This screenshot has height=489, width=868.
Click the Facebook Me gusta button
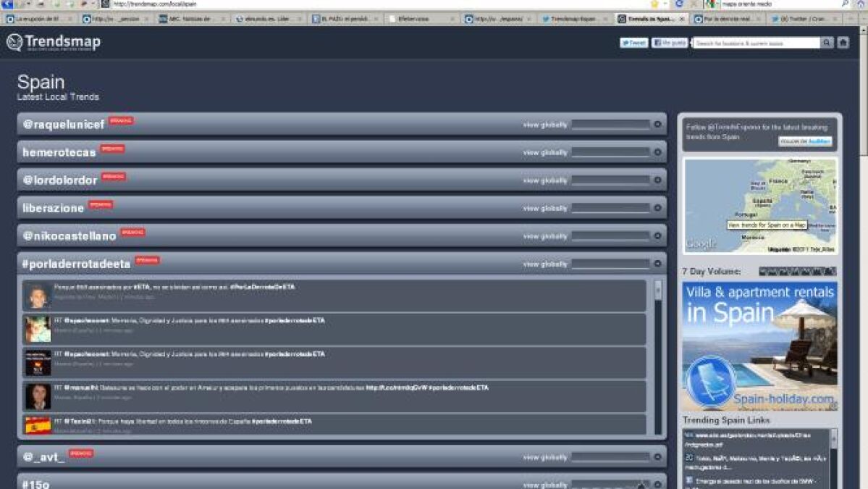tap(669, 43)
